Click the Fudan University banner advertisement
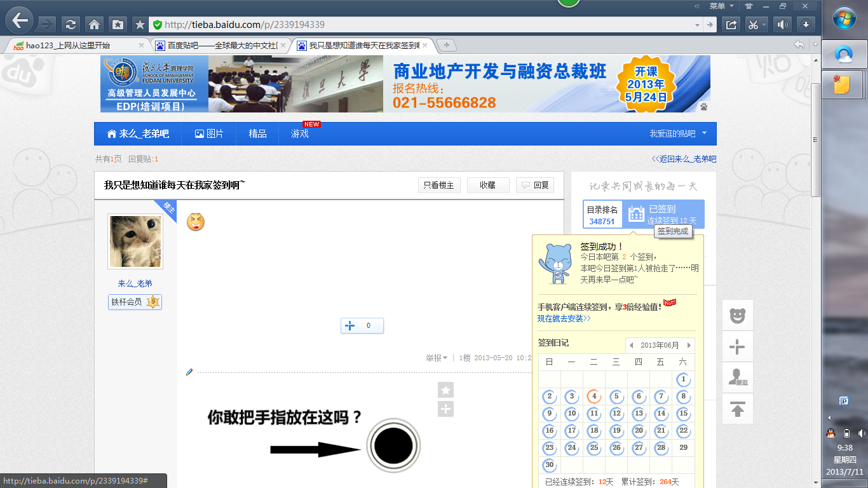Screen dimensions: 868x488 [405, 84]
